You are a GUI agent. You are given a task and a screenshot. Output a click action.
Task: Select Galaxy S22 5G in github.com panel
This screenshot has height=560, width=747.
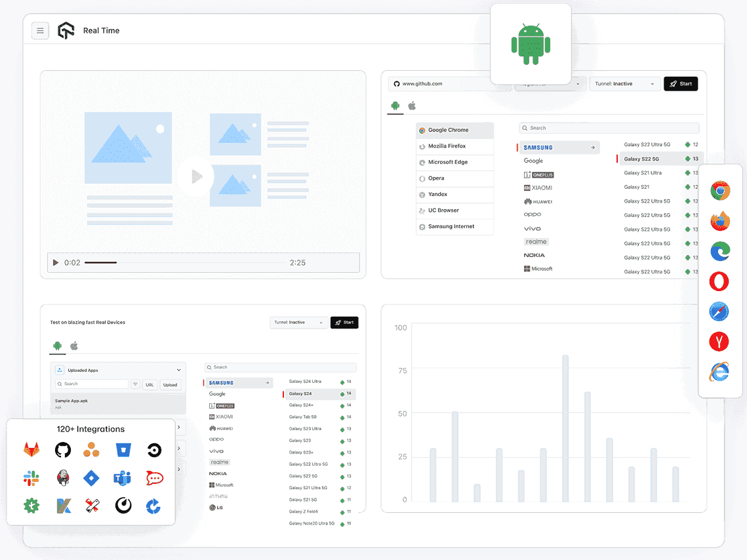tap(659, 159)
